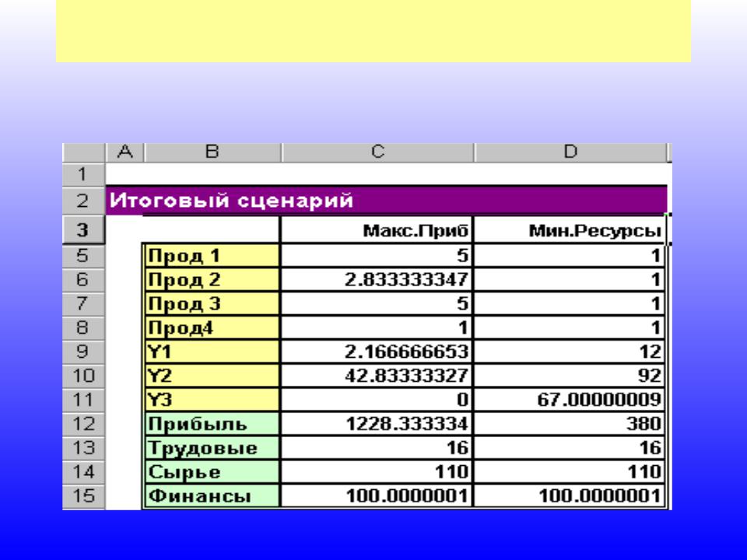
Task: Select column C header
Action: (378, 152)
